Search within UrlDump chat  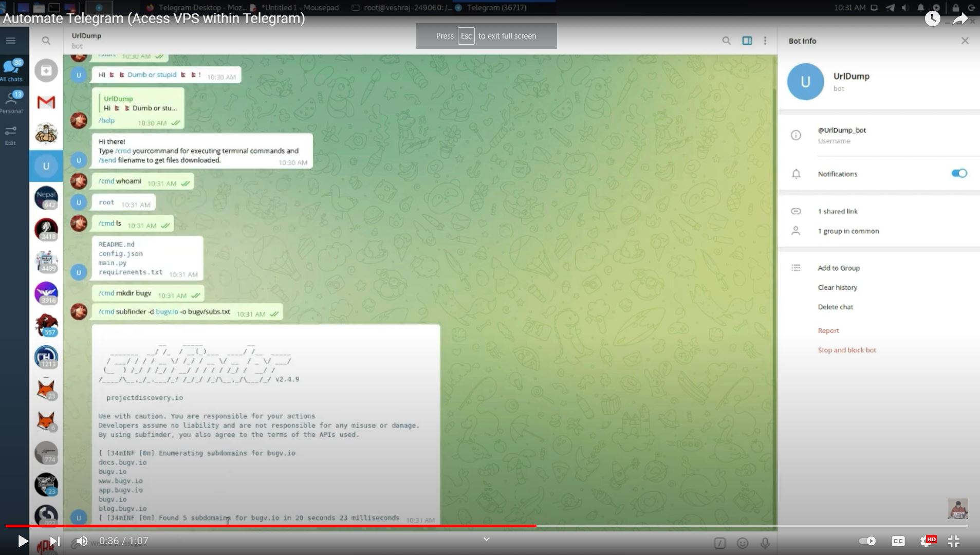pos(726,41)
